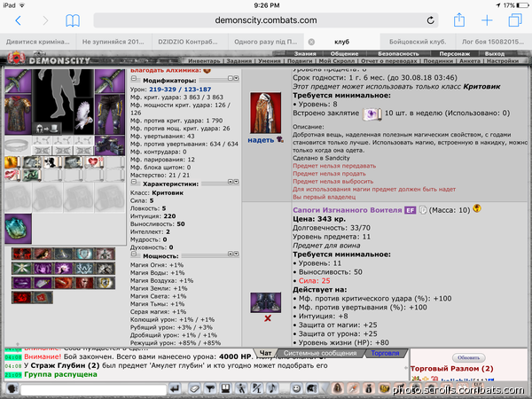Reload the page in Safari
The width and height of the screenshot is (532, 399).
click(x=430, y=20)
